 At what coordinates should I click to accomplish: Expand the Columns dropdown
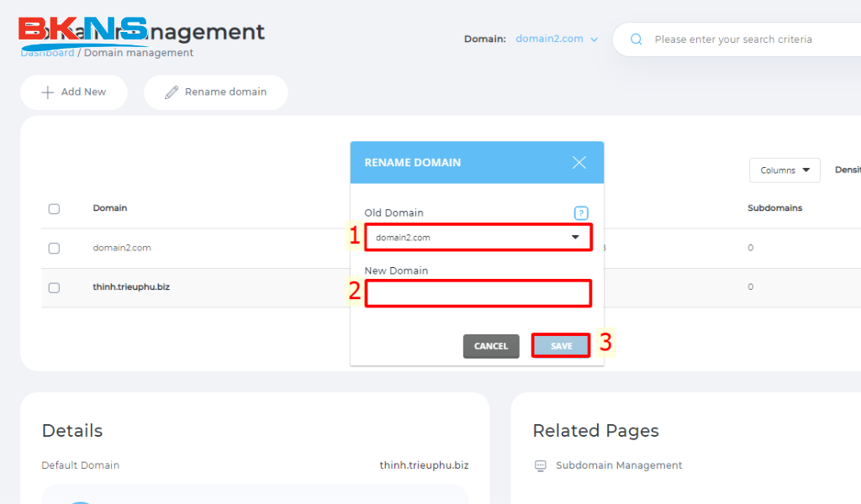point(784,170)
